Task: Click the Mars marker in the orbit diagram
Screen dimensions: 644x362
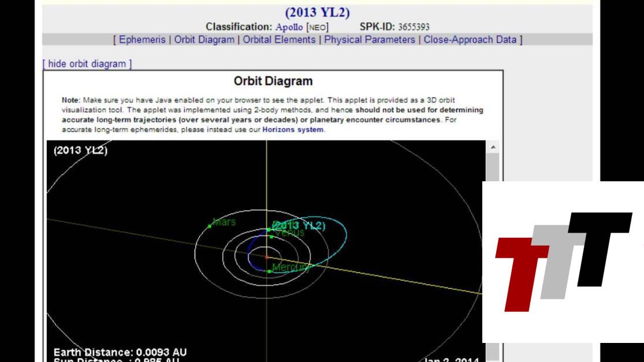Action: pyautogui.click(x=210, y=226)
